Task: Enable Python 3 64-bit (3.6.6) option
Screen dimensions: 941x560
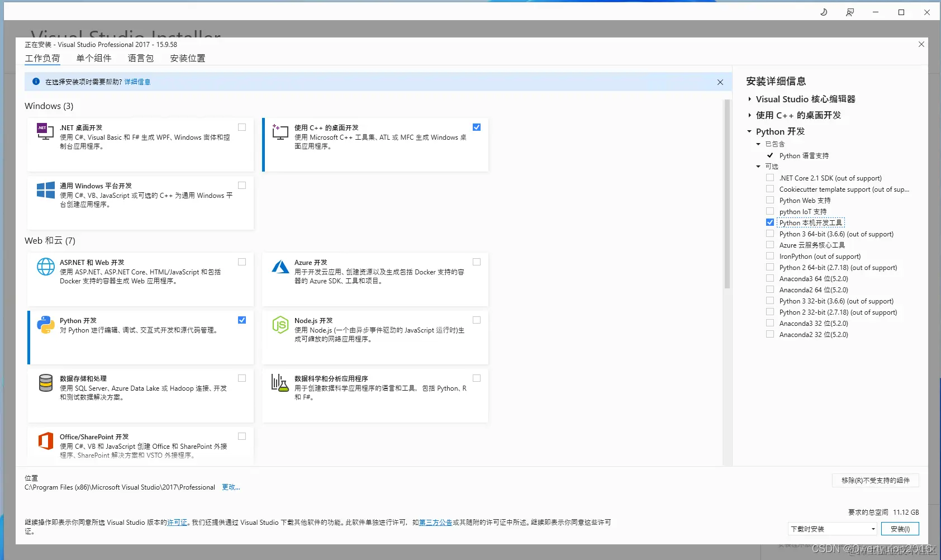Action: click(x=770, y=234)
